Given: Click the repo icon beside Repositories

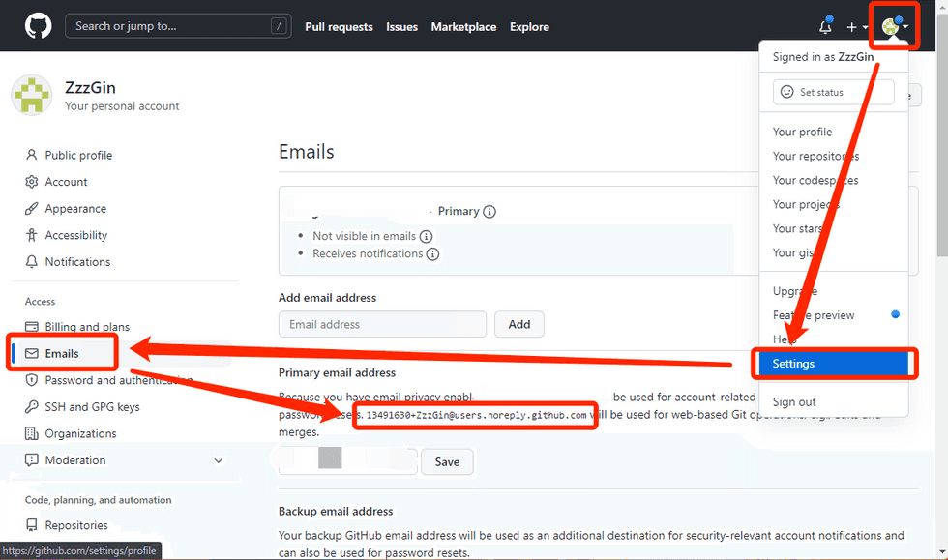Looking at the screenshot, I should [31, 525].
